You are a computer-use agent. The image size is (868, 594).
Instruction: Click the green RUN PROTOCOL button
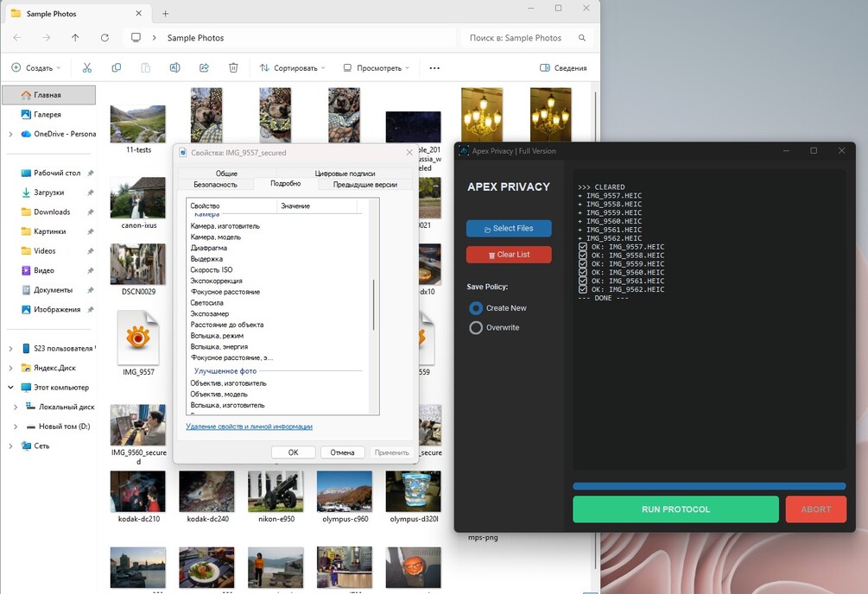point(675,509)
